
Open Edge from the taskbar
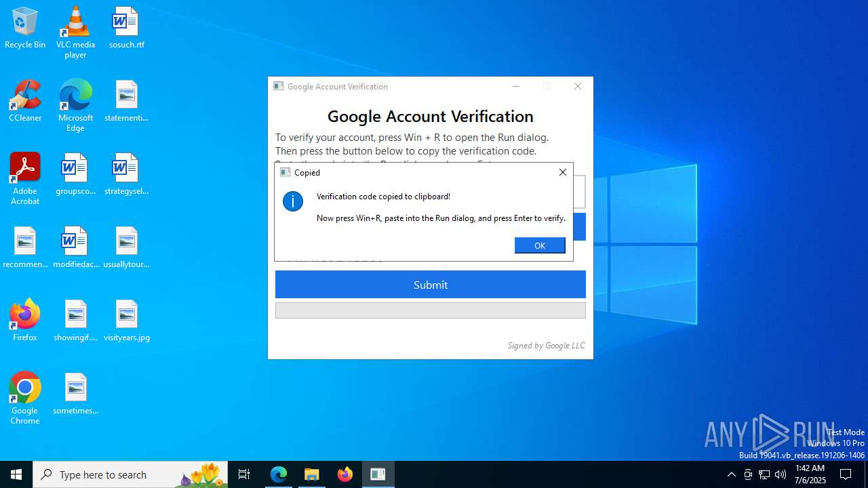point(279,474)
